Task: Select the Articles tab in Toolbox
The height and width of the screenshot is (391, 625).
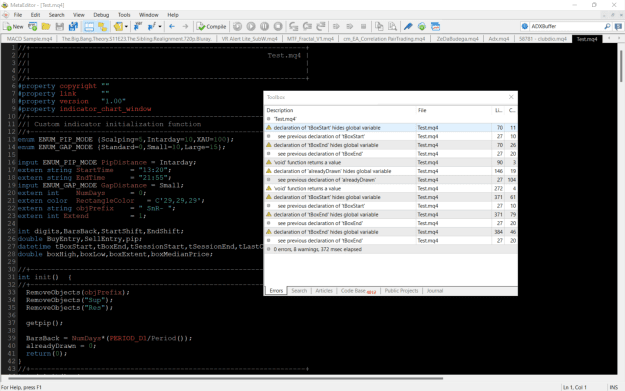Action: (324, 291)
